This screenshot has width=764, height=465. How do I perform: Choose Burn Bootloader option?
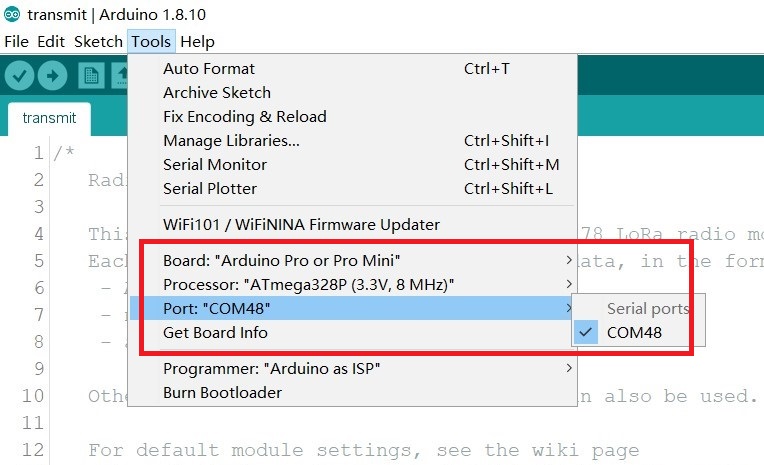[x=352, y=392]
